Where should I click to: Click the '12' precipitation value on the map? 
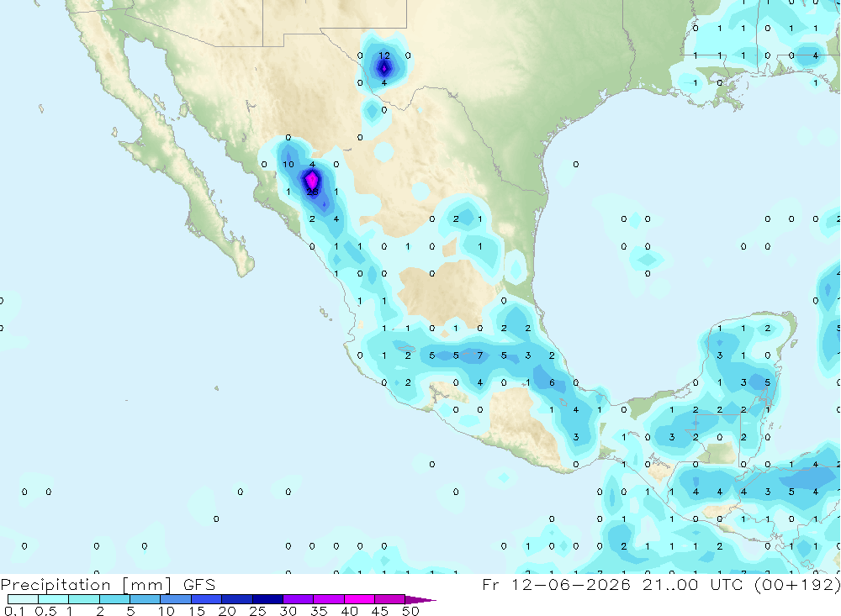(384, 55)
